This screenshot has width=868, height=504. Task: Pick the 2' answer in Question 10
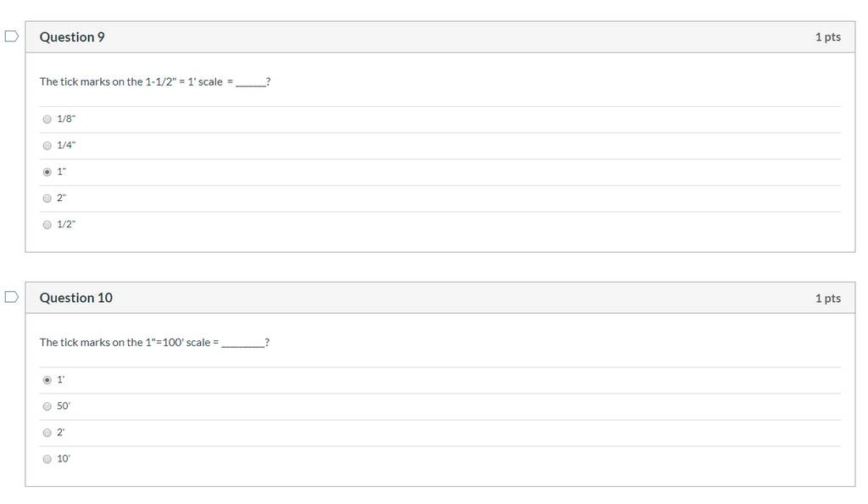coord(47,433)
